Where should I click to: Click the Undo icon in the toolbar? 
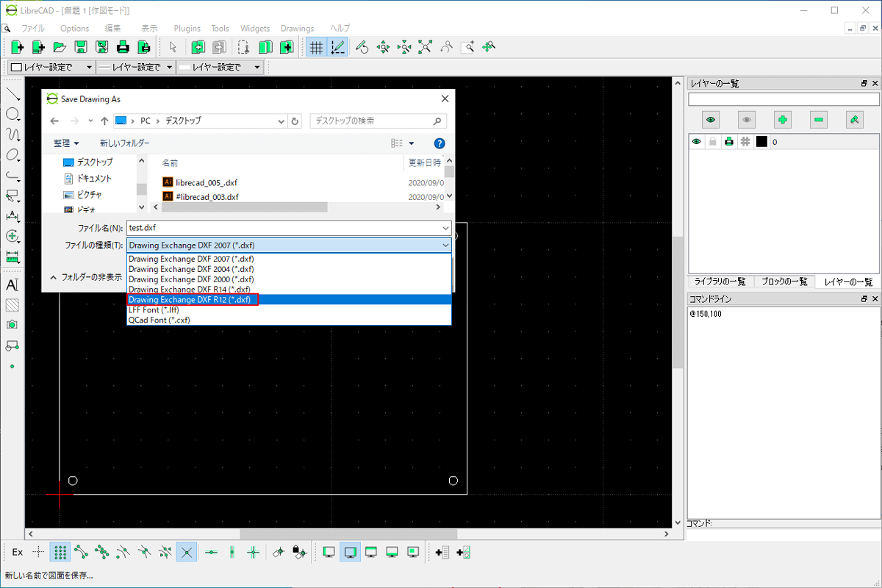tap(198, 47)
